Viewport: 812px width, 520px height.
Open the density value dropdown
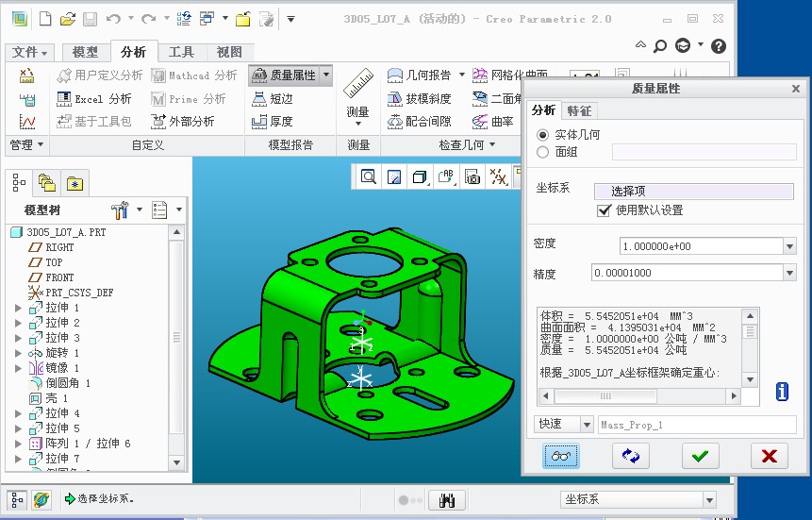coord(789,246)
